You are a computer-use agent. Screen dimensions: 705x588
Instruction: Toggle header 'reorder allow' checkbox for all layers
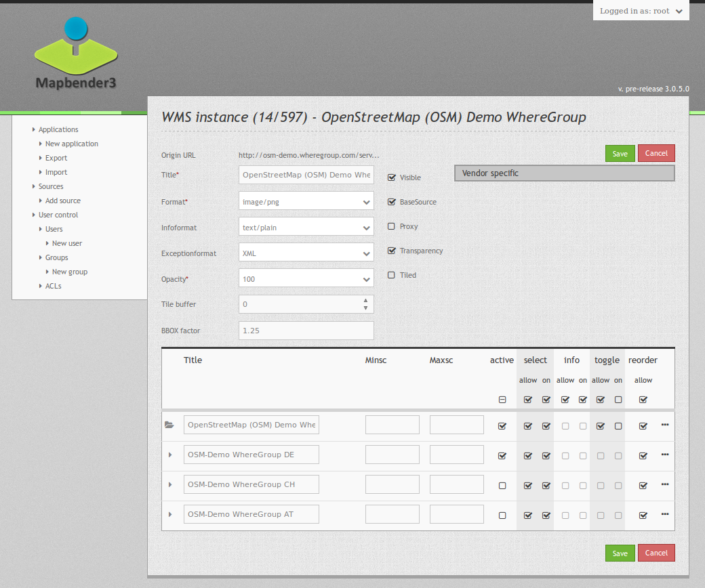pos(643,400)
